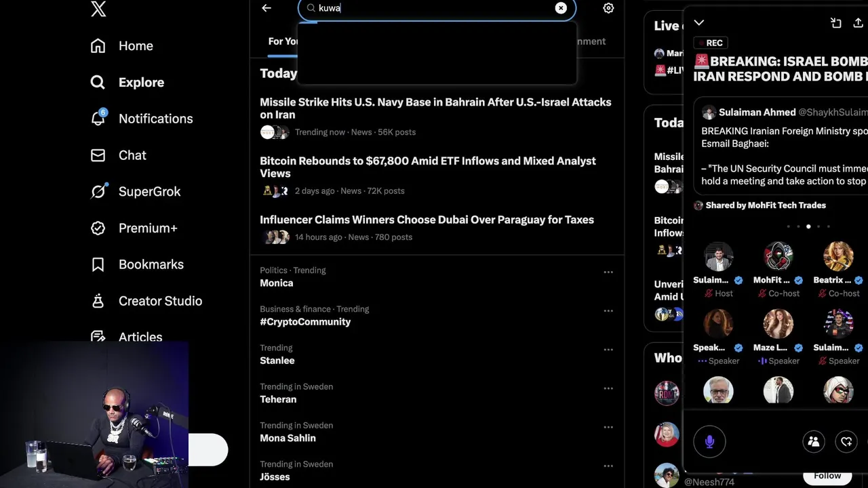Open more options for Teheran trend

(x=608, y=388)
